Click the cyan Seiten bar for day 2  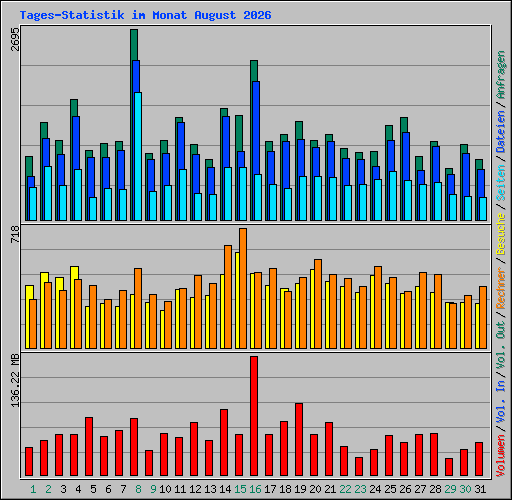(48, 193)
